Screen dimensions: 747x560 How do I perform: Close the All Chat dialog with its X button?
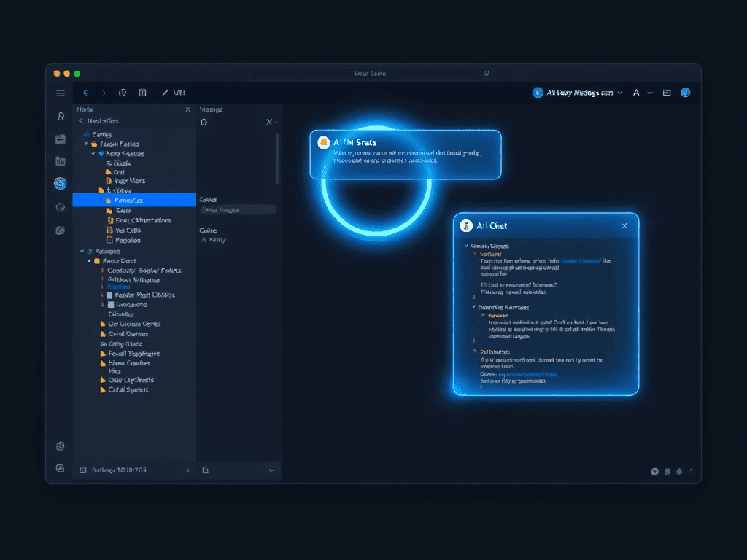(x=624, y=226)
